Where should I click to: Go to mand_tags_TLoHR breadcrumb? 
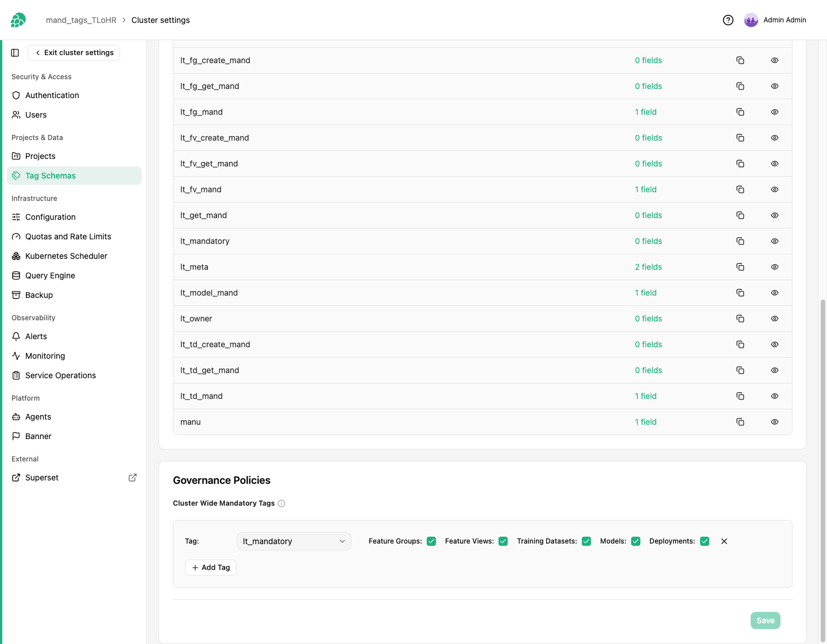(81, 20)
